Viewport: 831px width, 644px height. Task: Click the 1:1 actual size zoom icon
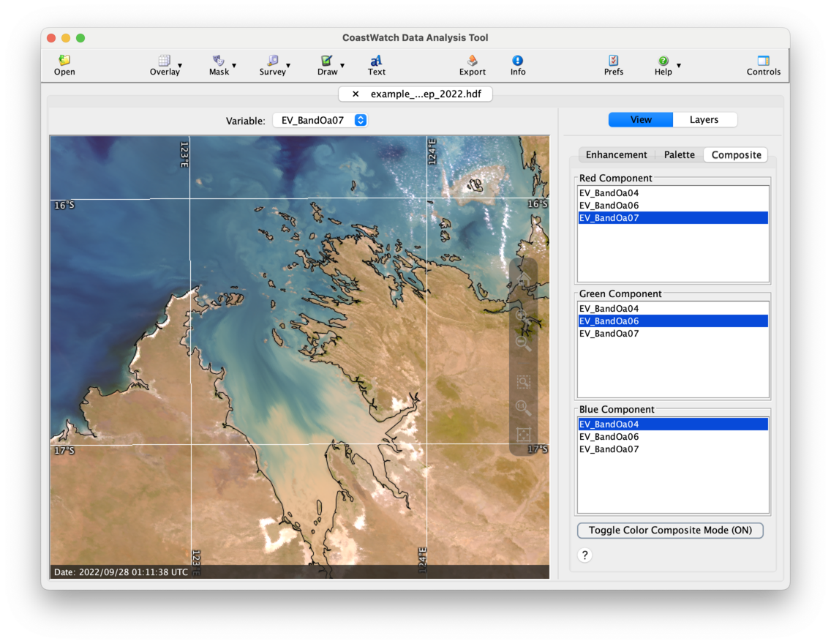tap(524, 408)
